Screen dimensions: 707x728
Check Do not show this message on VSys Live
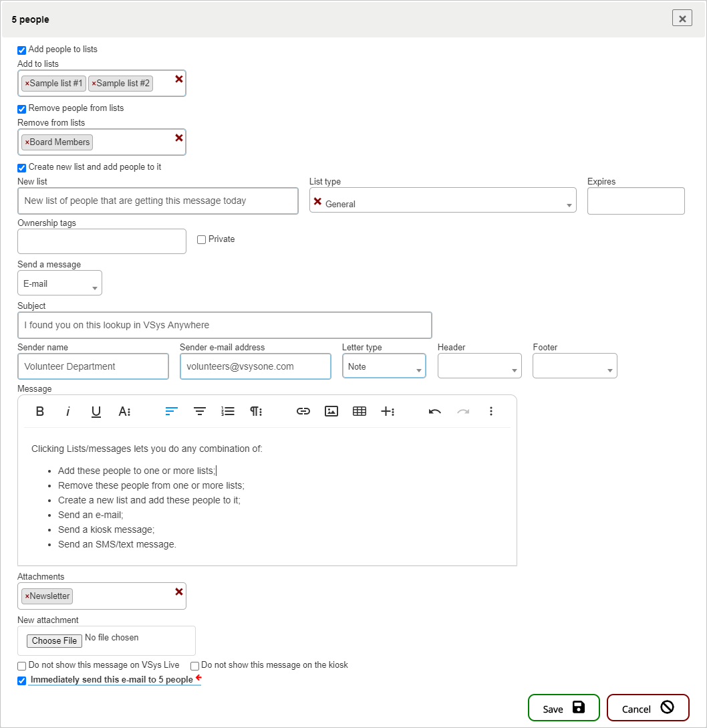tap(22, 666)
